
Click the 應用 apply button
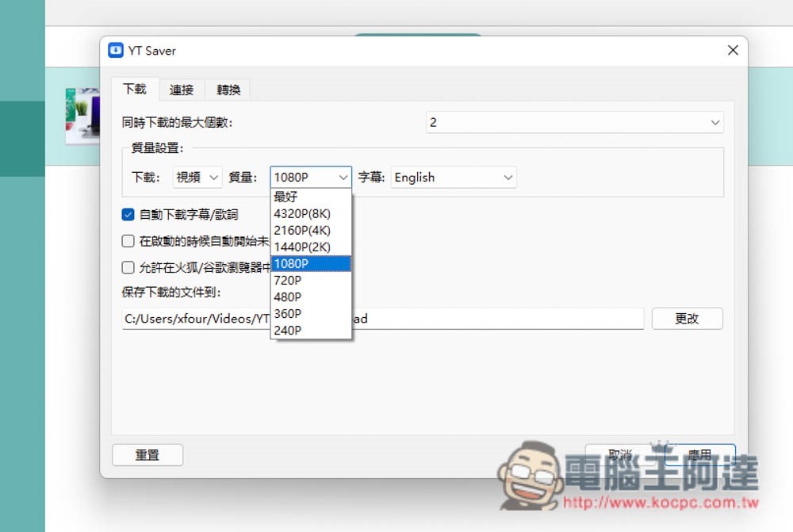[700, 454]
